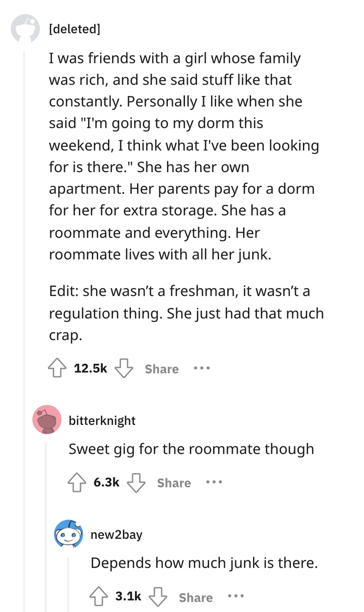
Task: Open bitterknight username link
Action: point(102,420)
